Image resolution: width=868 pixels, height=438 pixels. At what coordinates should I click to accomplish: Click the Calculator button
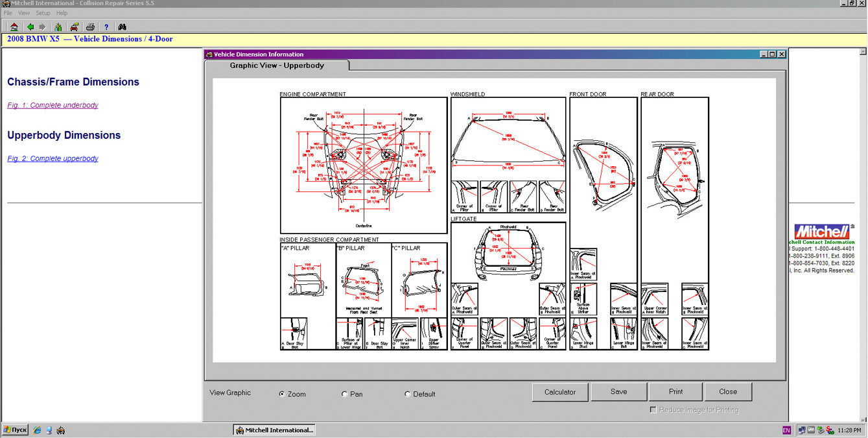(559, 392)
